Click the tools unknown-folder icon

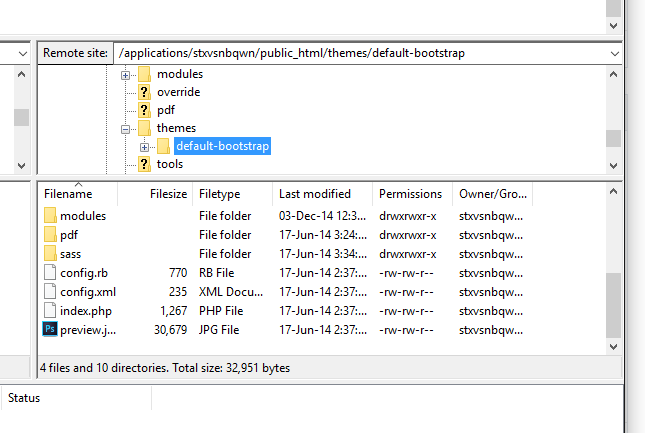tap(144, 164)
